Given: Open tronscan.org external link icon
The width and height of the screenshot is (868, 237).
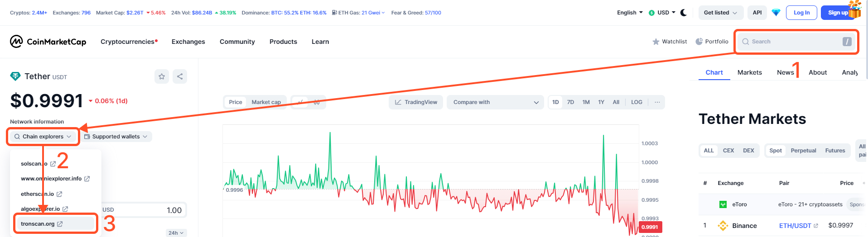Looking at the screenshot, I should pos(60,224).
